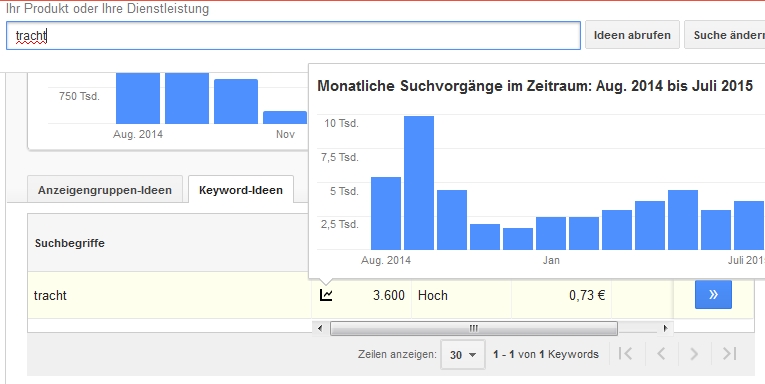Click the Ideen abrufen button
Image resolution: width=765 pixels, height=384 pixels.
[x=632, y=35]
